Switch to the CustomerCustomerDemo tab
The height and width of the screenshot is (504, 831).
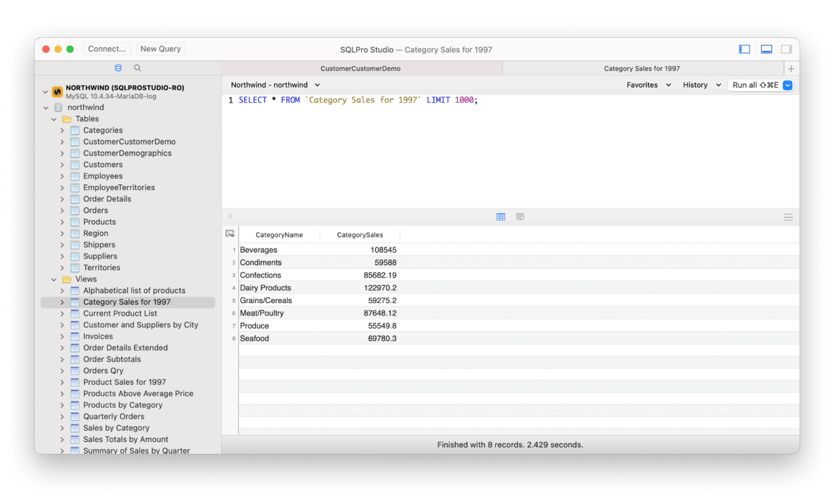click(361, 69)
